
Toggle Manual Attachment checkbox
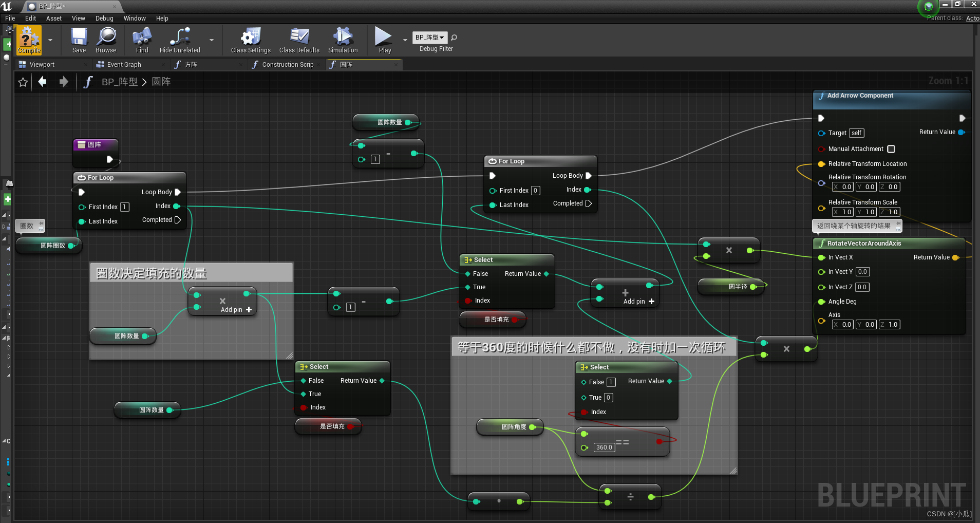pyautogui.click(x=891, y=149)
